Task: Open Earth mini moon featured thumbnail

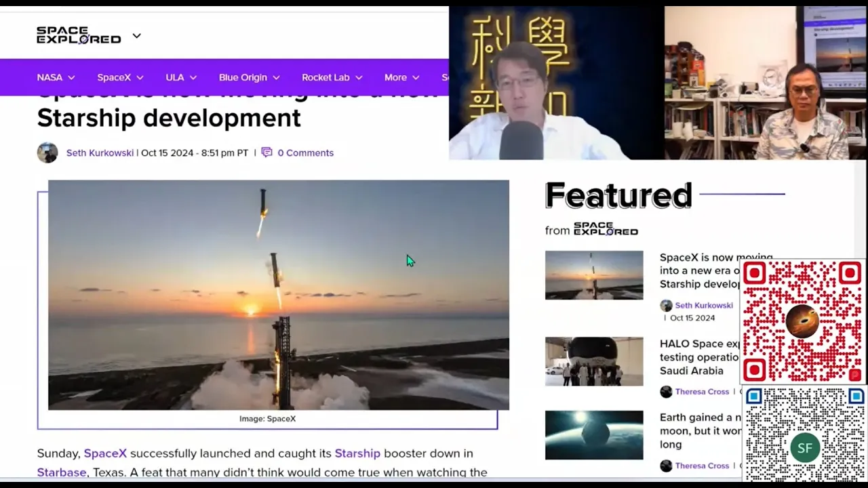Action: click(x=594, y=435)
